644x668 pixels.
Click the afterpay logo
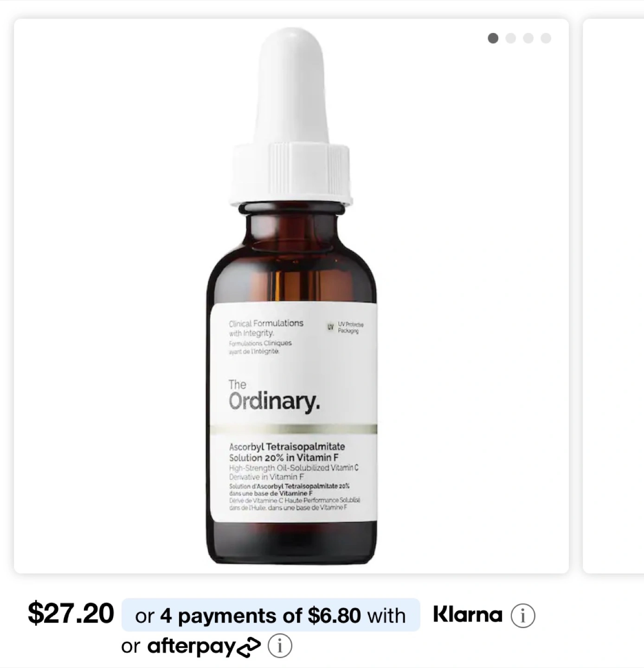[204, 646]
